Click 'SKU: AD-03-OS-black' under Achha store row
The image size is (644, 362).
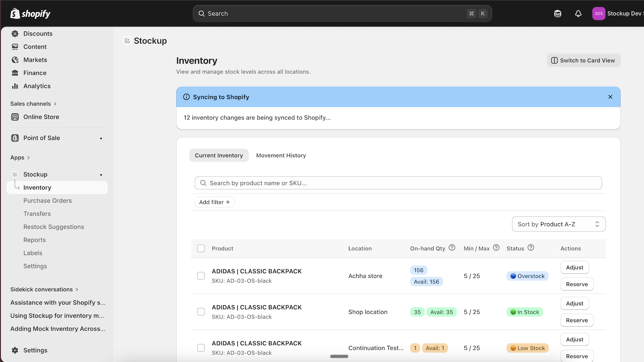[x=242, y=281]
